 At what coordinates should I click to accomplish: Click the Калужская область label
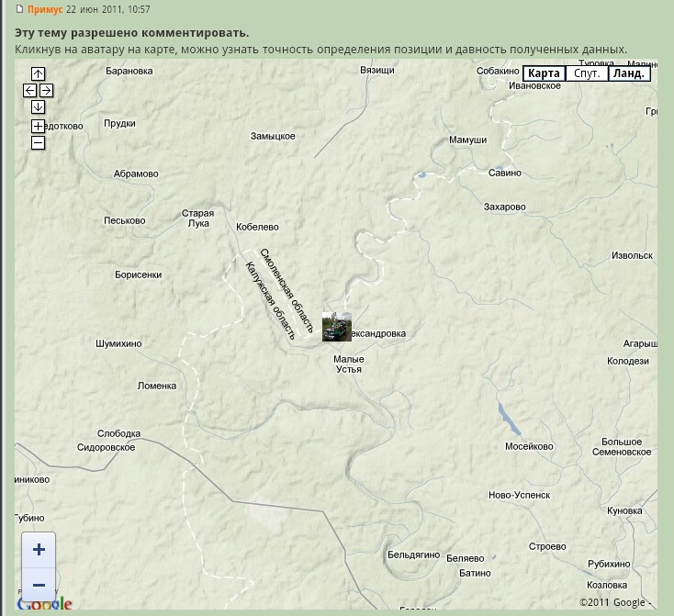(x=270, y=300)
